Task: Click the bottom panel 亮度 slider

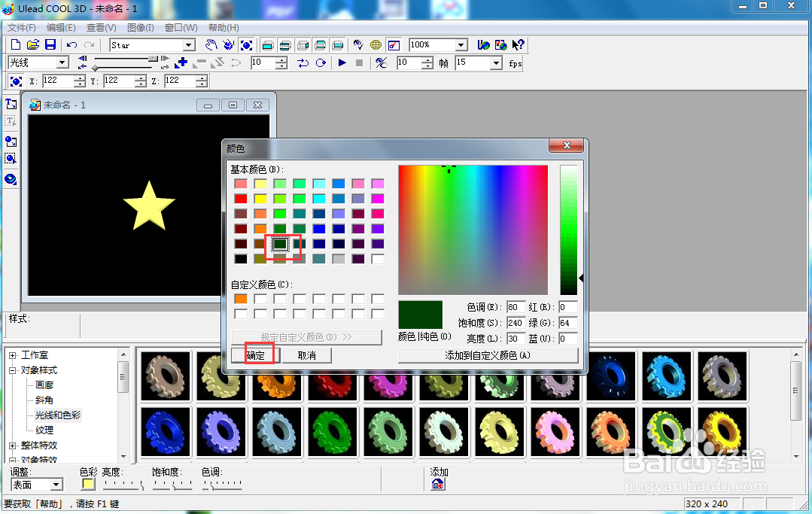Action: [x=123, y=485]
